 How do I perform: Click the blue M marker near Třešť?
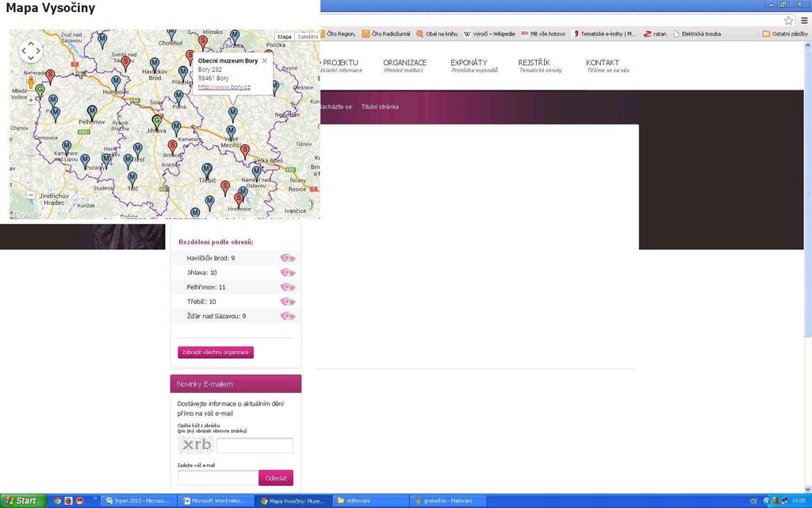138,150
